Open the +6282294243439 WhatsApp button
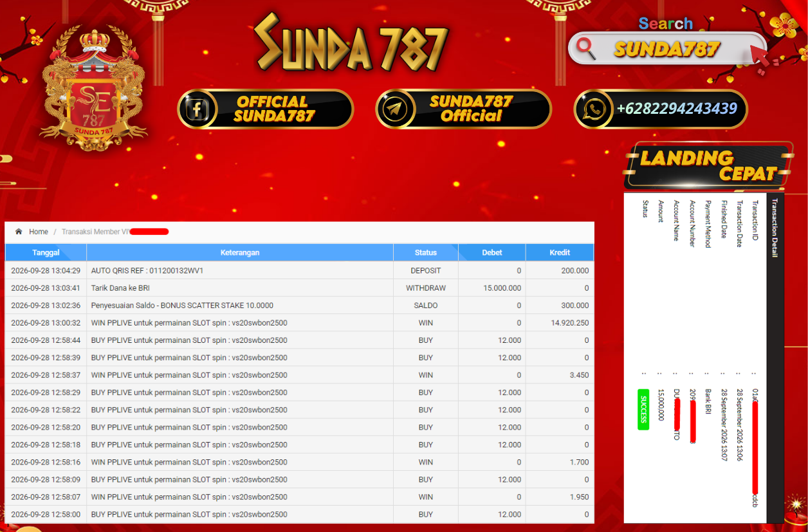The width and height of the screenshot is (808, 532). pos(661,109)
